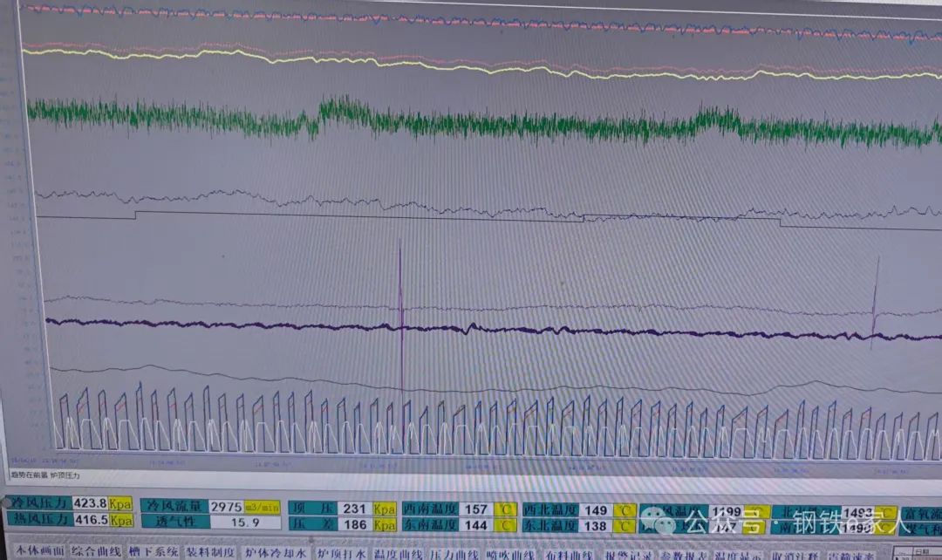The image size is (942, 560).
Task: Show the 温度曲线 trend page
Action: tap(399, 553)
